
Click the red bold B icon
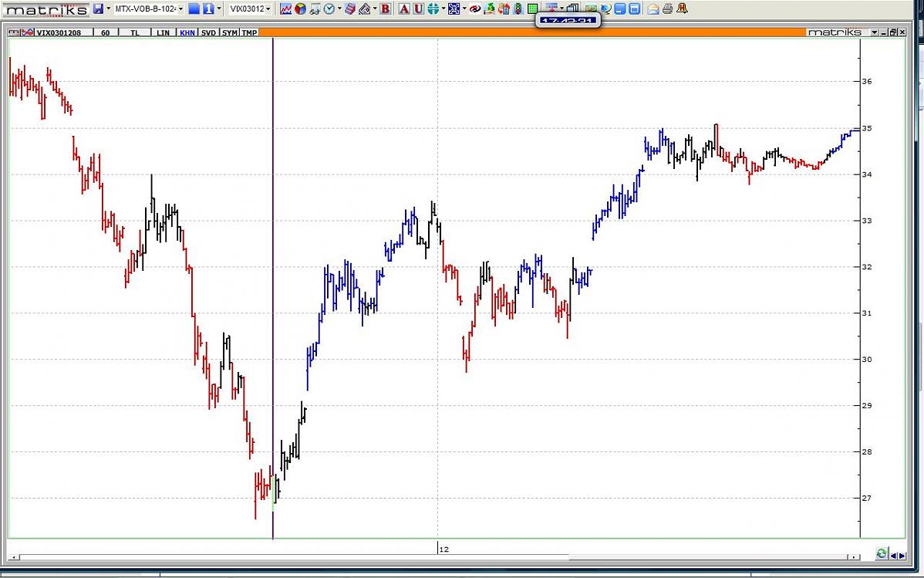coord(386,8)
